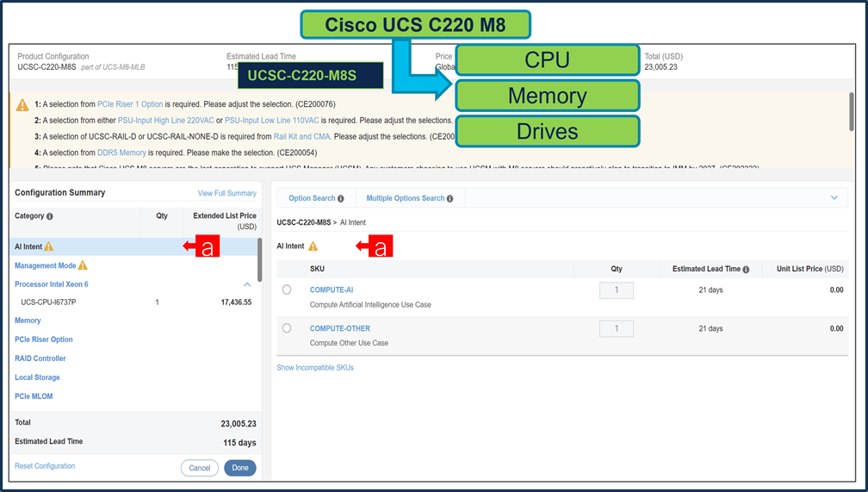The image size is (868, 492).
Task: Click the info icon next to Category header
Action: pos(50,216)
